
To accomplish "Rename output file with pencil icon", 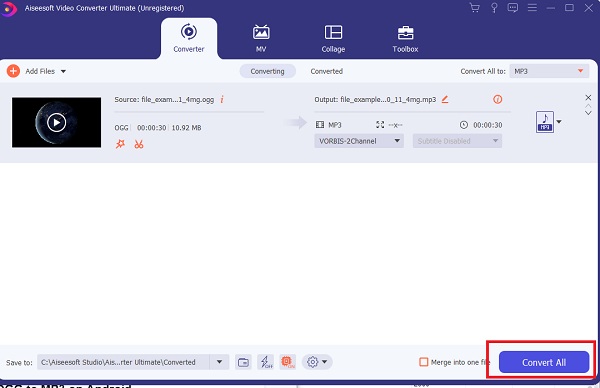I will click(445, 99).
